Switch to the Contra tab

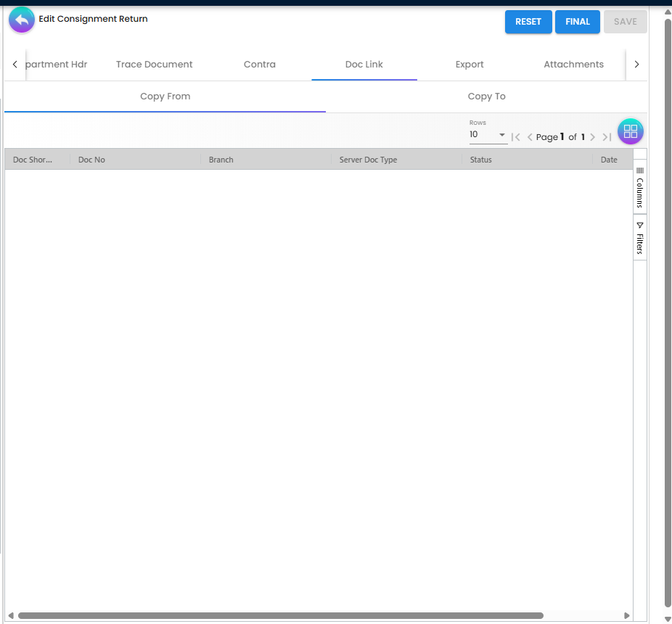pyautogui.click(x=259, y=64)
